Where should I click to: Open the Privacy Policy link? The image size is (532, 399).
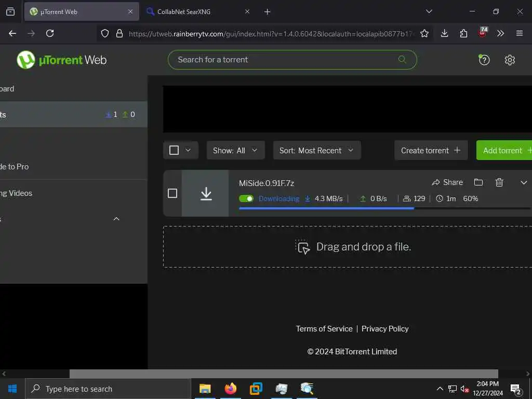pyautogui.click(x=385, y=329)
